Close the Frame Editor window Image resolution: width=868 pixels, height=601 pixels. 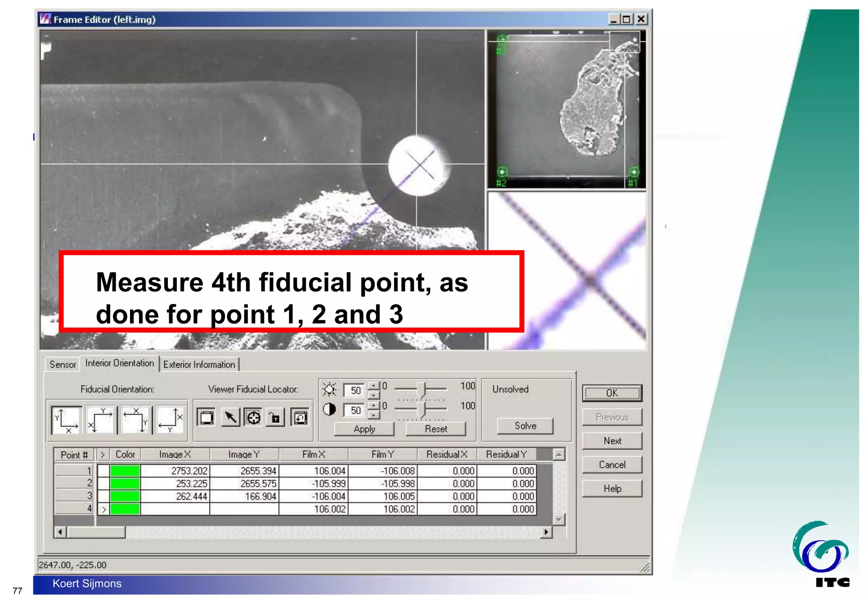[641, 19]
